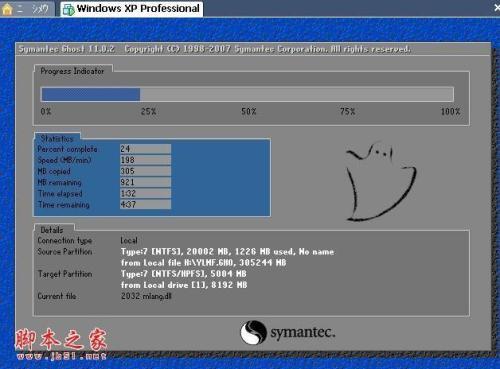Click the Details group label
500x369 pixels.
pyautogui.click(x=52, y=230)
